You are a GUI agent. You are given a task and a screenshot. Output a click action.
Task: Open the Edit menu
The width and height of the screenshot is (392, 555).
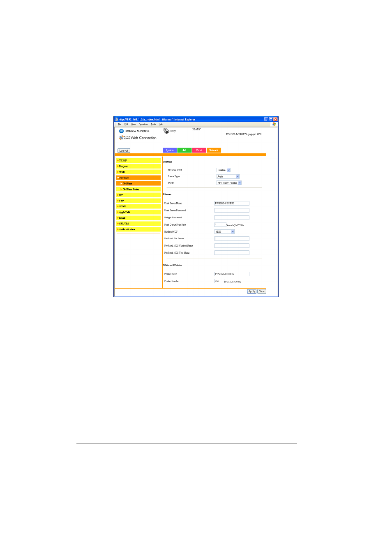126,124
